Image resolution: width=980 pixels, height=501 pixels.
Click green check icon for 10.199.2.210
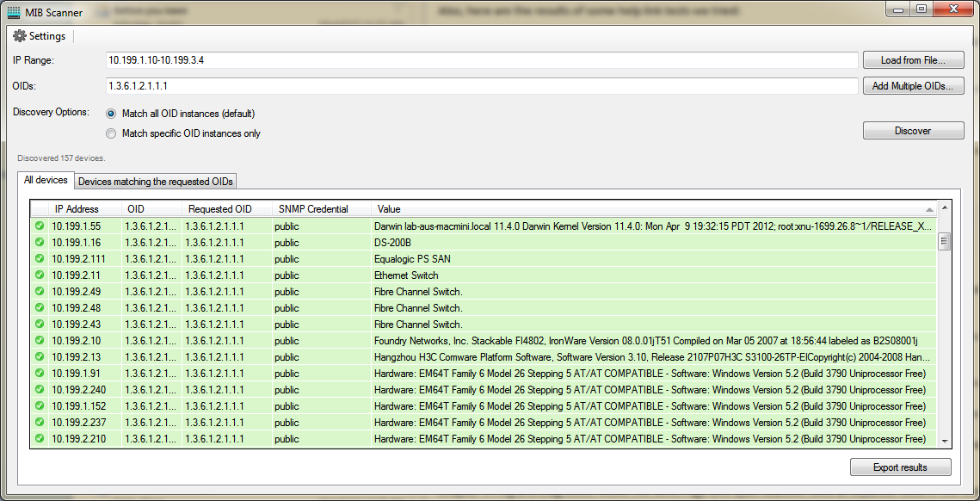[40, 439]
